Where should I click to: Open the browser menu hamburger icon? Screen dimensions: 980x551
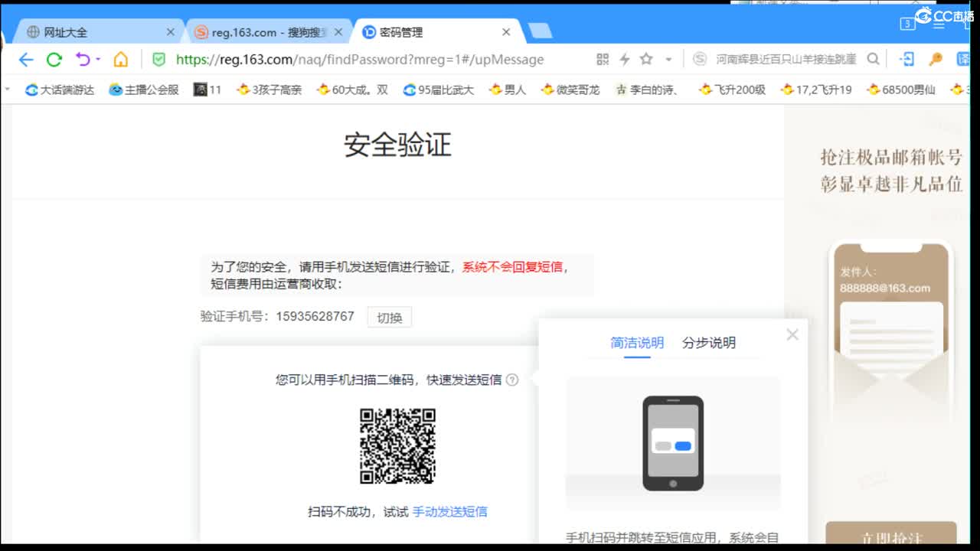coord(940,24)
